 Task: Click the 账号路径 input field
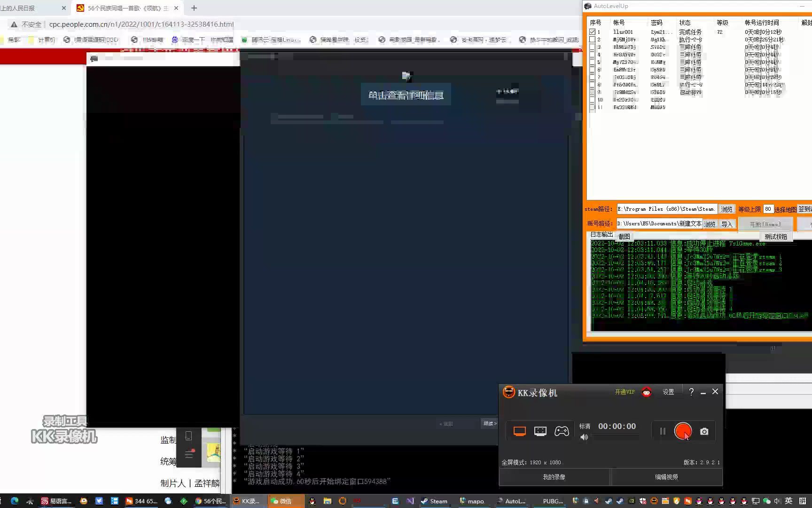(659, 224)
